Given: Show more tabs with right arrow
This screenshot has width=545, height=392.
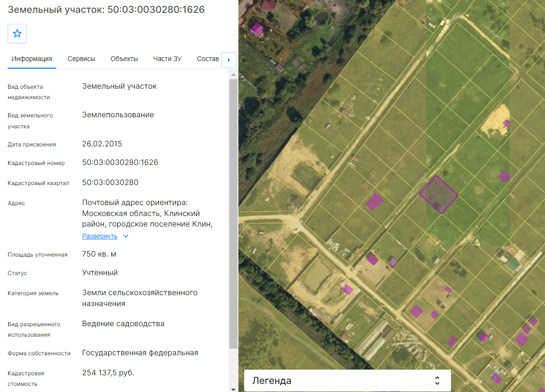Looking at the screenshot, I should click(x=229, y=60).
